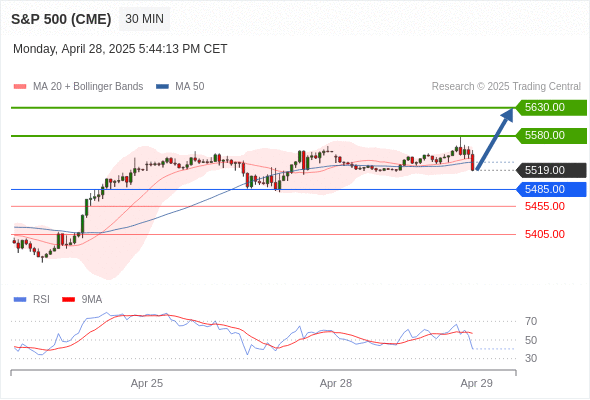Click the 5455.00 red support label
The image size is (590, 400).
[545, 207]
